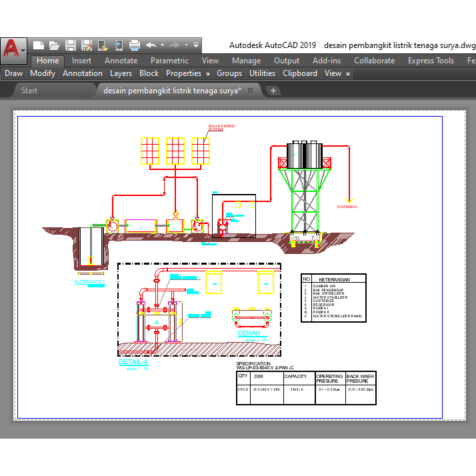Expand the Utilities panel
The width and height of the screenshot is (476, 476).
[262, 73]
